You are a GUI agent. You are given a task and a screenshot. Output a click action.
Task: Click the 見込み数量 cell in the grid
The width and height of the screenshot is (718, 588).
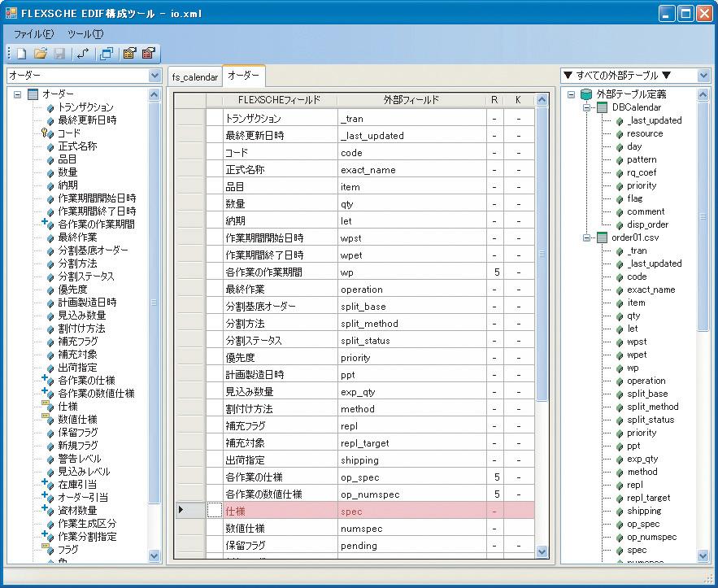tap(281, 392)
